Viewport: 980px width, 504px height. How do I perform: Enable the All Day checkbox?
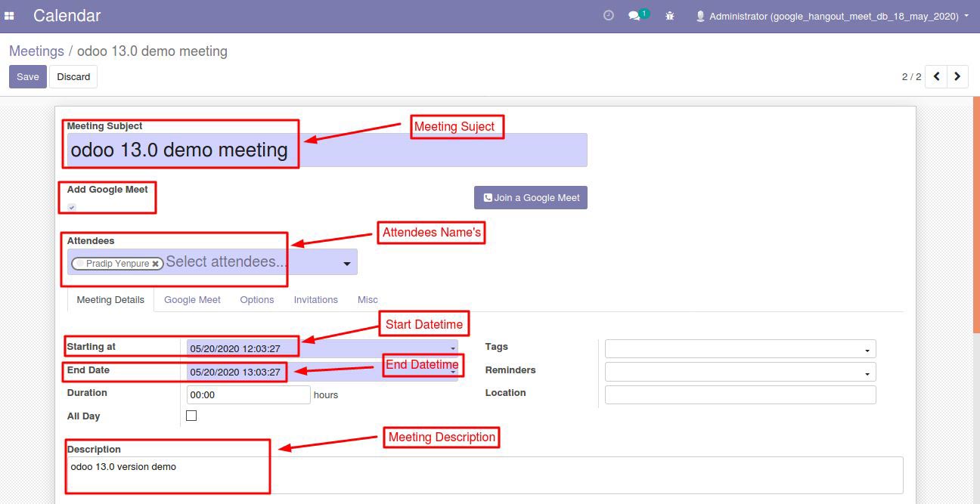pos(191,416)
